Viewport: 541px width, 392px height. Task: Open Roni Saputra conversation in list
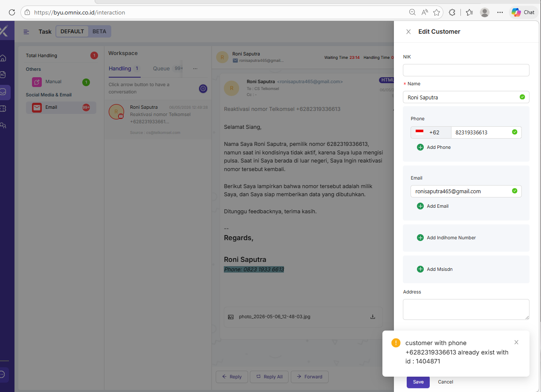(x=158, y=120)
